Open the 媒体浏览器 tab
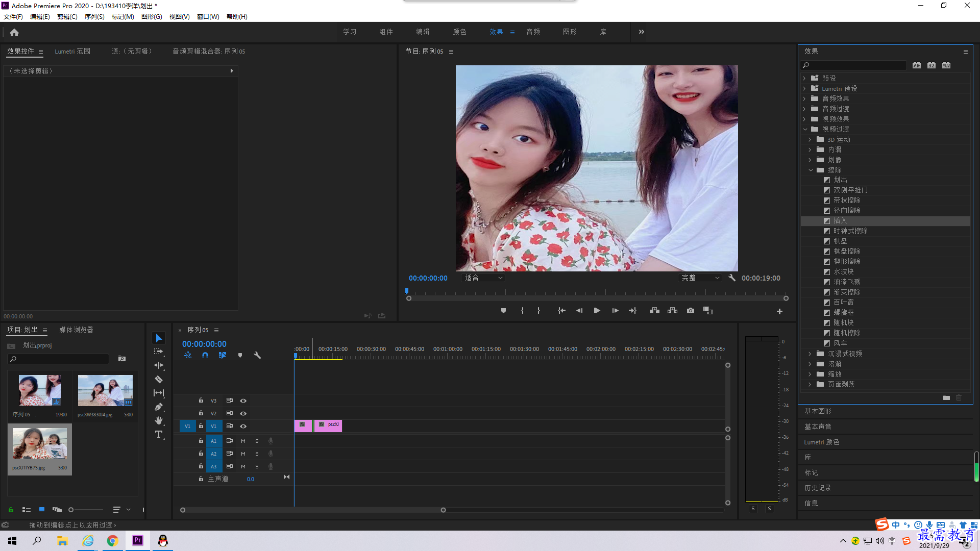This screenshot has height=551, width=980. (77, 330)
